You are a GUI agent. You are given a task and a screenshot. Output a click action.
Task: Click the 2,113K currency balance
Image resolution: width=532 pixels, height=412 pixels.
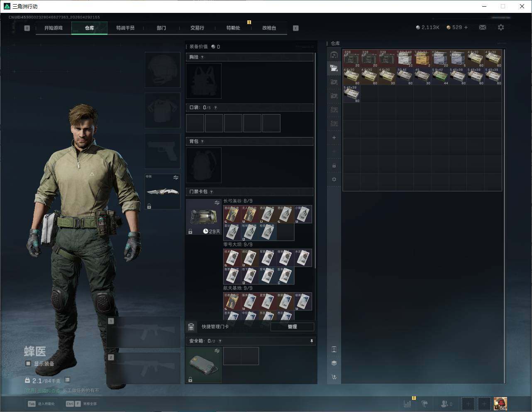click(x=427, y=27)
